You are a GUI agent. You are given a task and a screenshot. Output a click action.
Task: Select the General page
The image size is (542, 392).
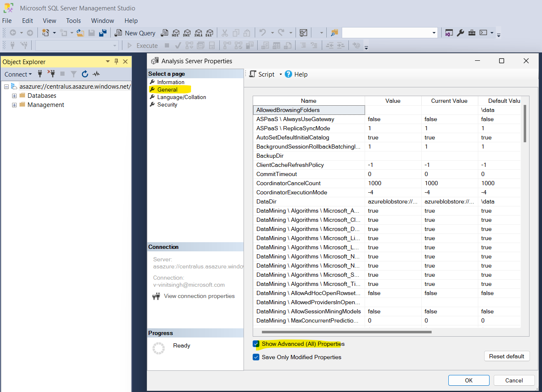pos(167,89)
